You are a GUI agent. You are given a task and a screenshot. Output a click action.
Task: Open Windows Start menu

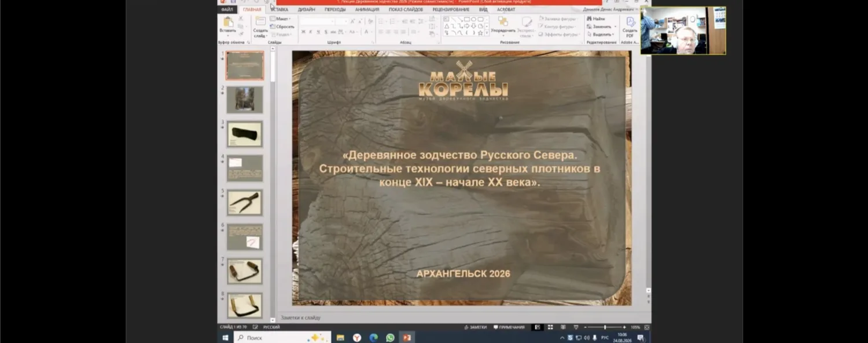coord(225,337)
